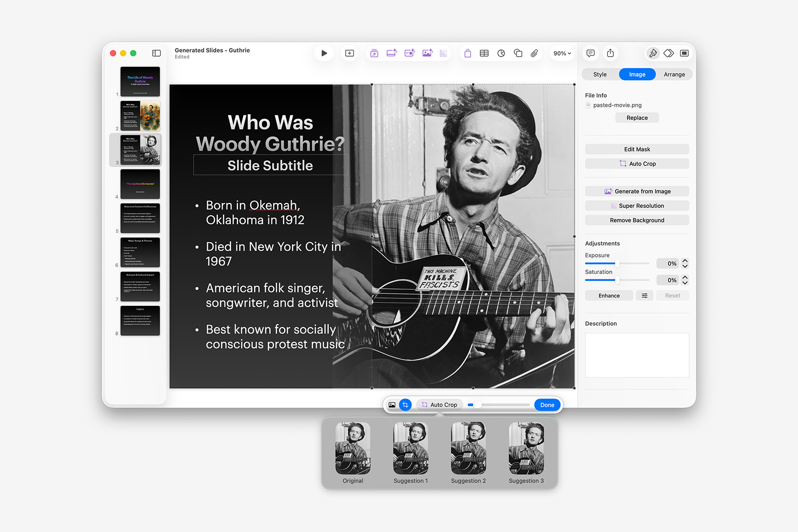Image resolution: width=798 pixels, height=532 pixels.
Task: Open the Shapes picker in the toolbar
Action: point(518,53)
